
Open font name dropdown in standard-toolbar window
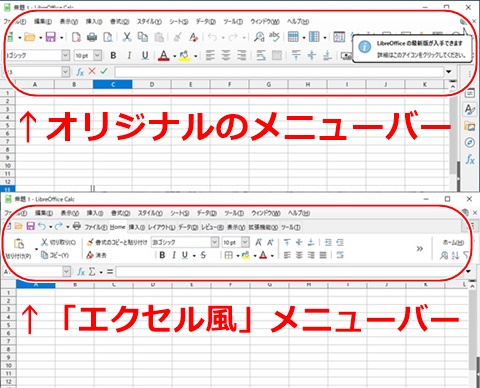tap(66, 55)
